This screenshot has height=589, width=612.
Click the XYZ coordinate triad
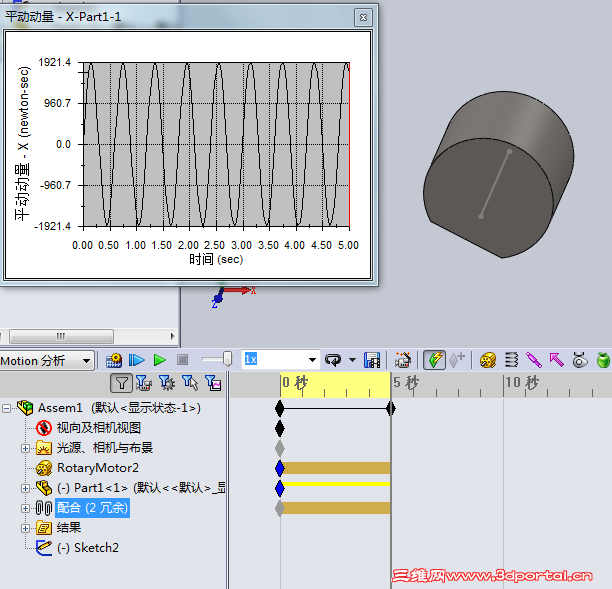pos(233,297)
